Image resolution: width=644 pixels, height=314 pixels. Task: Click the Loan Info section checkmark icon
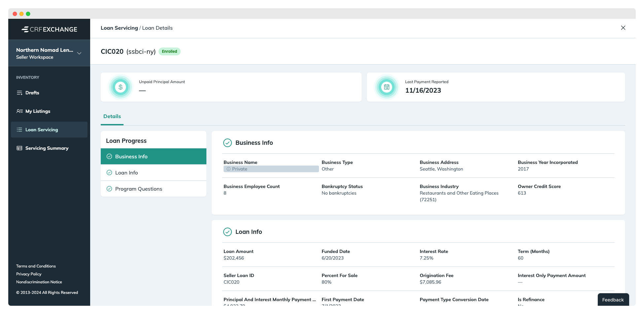[228, 232]
